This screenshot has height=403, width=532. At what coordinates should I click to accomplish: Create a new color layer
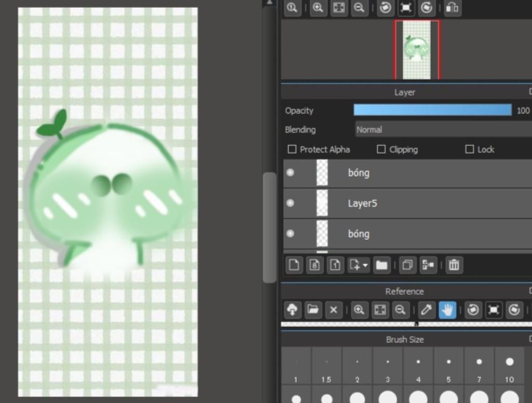tap(294, 265)
